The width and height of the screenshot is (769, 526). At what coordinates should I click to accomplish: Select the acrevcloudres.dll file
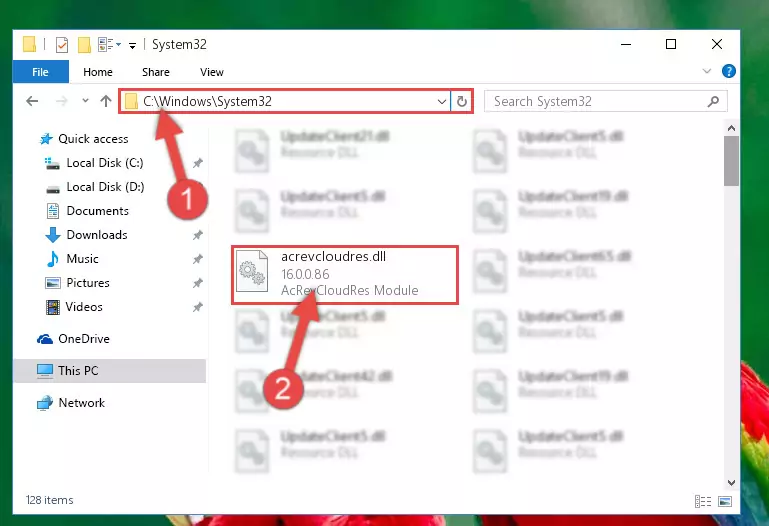[x=345, y=275]
